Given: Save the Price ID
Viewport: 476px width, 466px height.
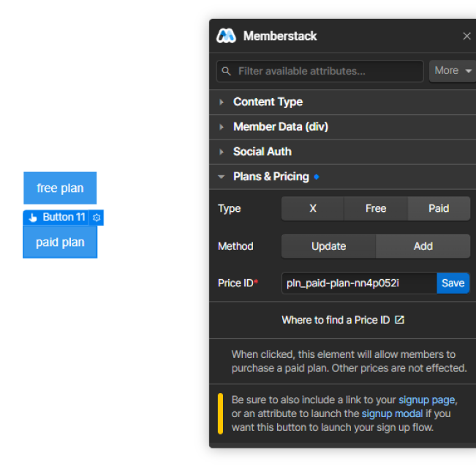Looking at the screenshot, I should point(453,283).
